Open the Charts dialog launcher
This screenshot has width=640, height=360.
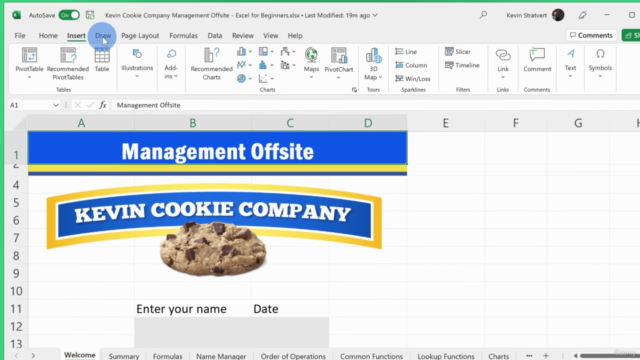coord(354,90)
